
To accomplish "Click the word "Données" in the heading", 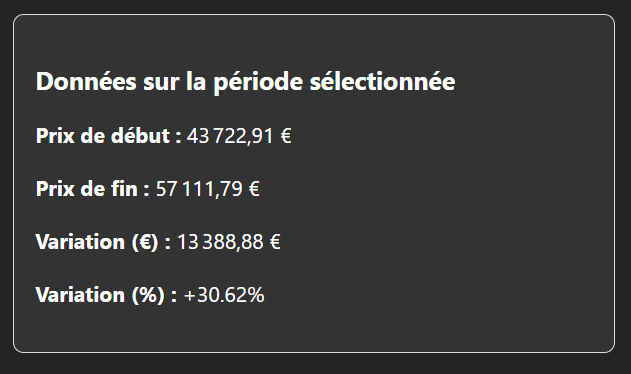I will [86, 82].
